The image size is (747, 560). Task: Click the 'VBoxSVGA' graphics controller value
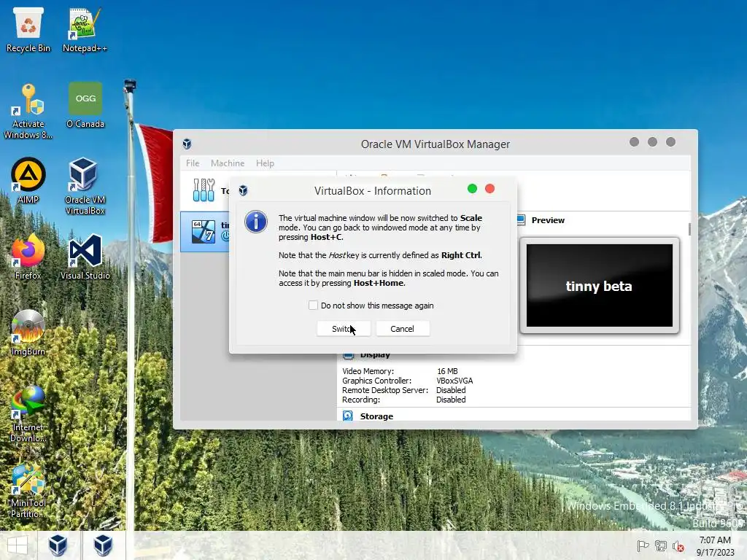coord(454,381)
